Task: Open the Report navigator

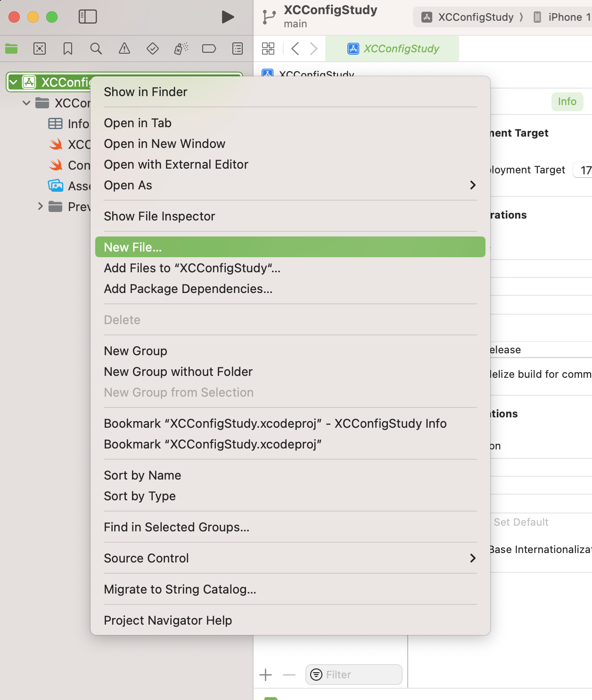Action: coord(238,49)
